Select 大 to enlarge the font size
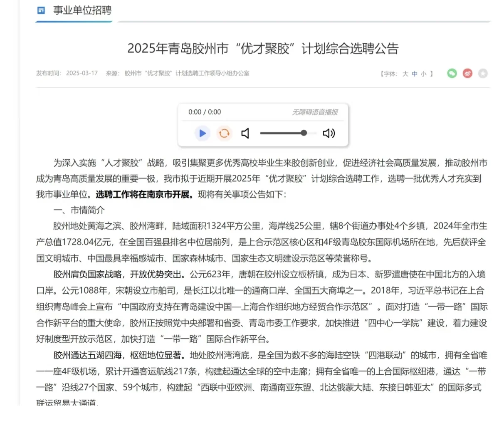This screenshot has width=504, height=423. (x=405, y=74)
